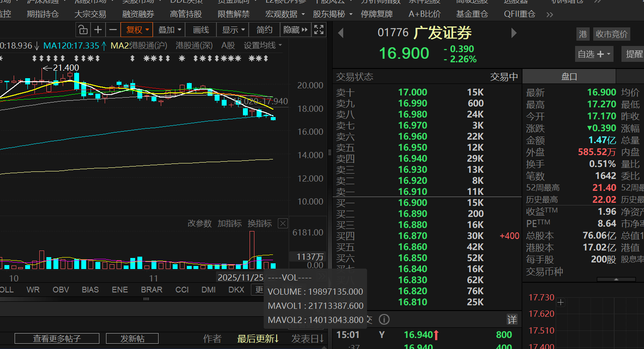Image resolution: width=644 pixels, height=349 pixels.
Task: Select CCI indicator
Action: (x=182, y=290)
